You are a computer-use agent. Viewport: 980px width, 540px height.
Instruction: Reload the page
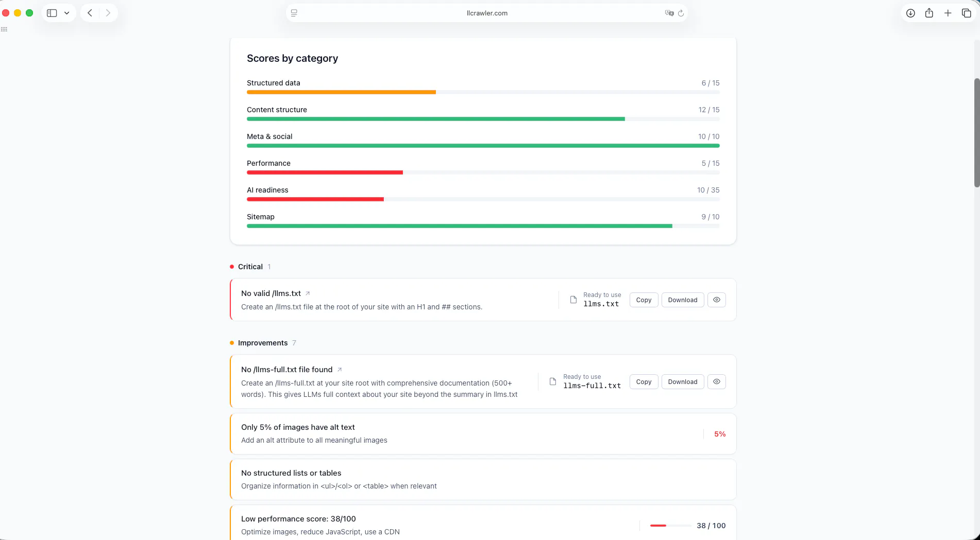click(681, 13)
